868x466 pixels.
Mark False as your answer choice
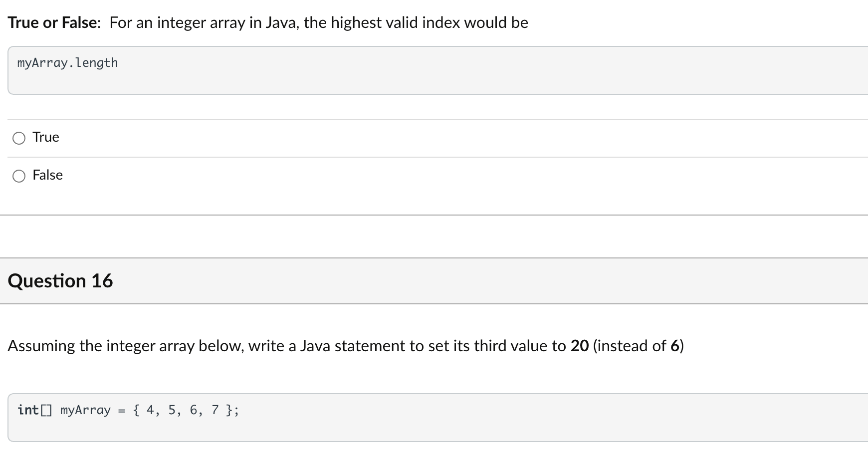pyautogui.click(x=19, y=176)
